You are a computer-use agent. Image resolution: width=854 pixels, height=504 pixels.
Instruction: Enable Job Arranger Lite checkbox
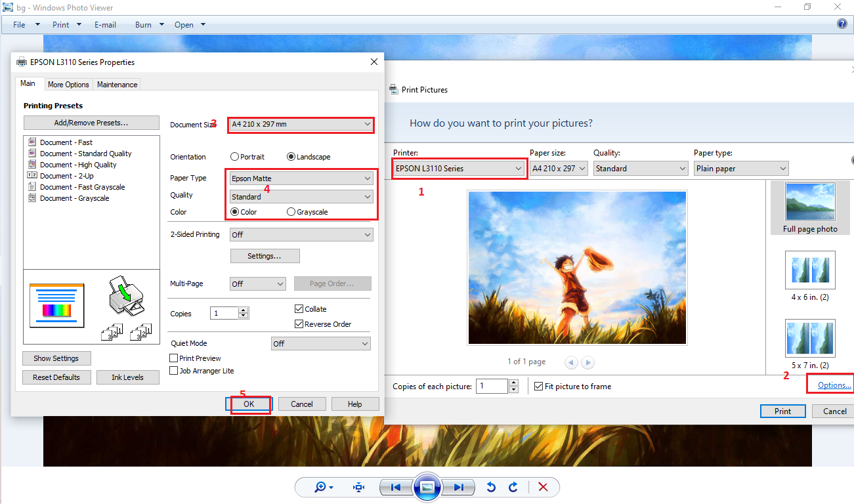pyautogui.click(x=174, y=371)
